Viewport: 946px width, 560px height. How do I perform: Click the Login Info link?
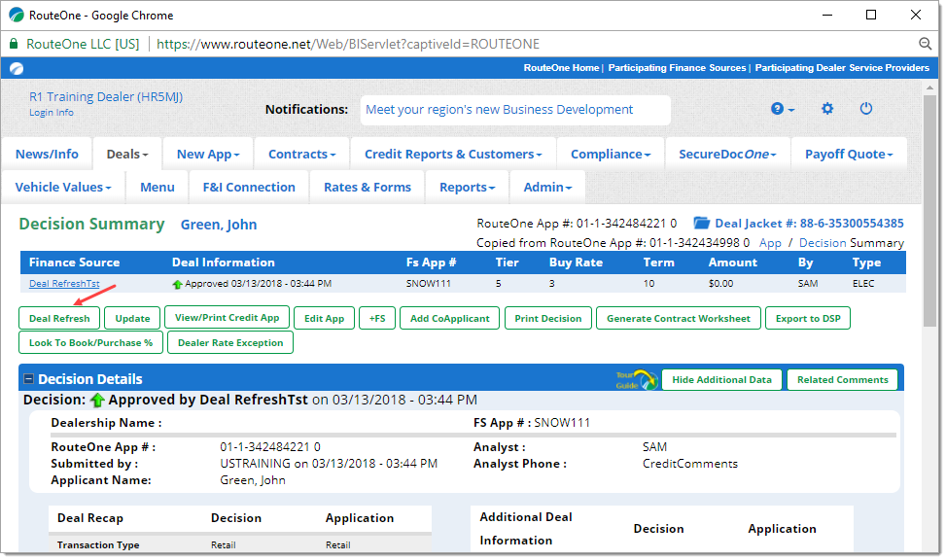pos(52,112)
